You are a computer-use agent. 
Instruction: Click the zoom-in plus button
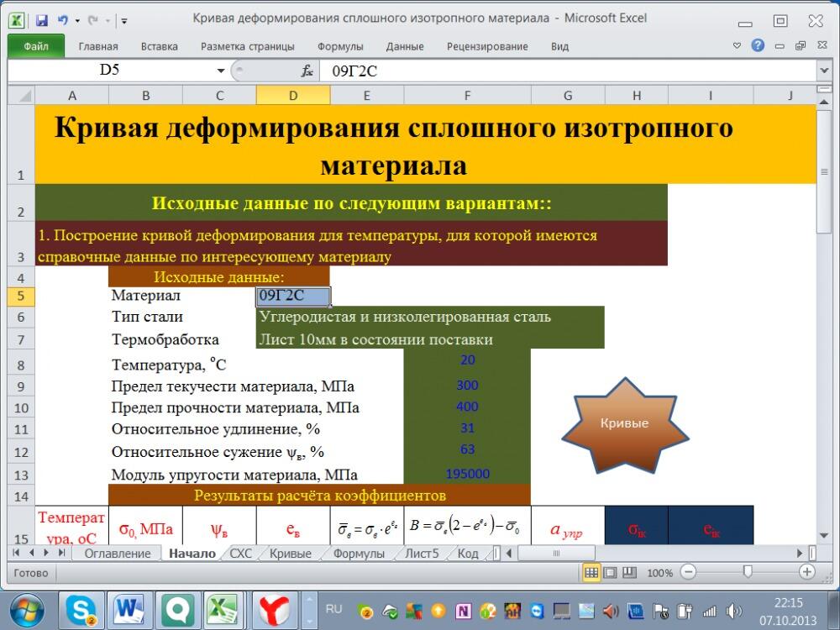(x=807, y=573)
